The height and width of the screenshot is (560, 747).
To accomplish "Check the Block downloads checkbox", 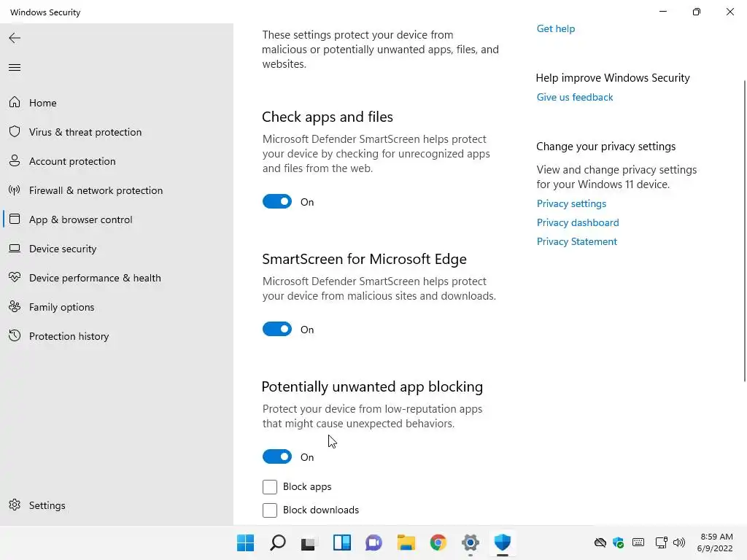I will [x=270, y=510].
